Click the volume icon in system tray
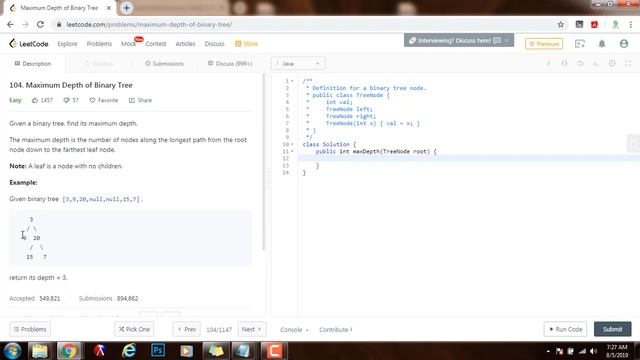Screen dimensions: 640x360 [x=594, y=351]
